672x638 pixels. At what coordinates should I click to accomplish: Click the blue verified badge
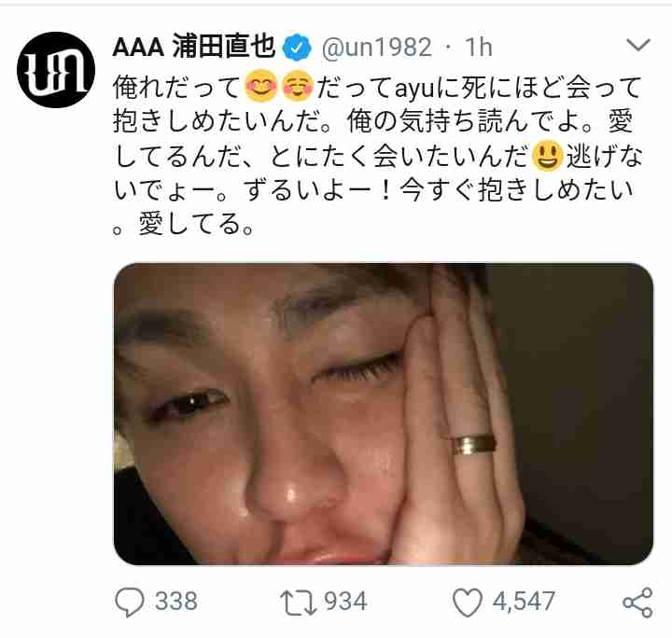(x=297, y=47)
